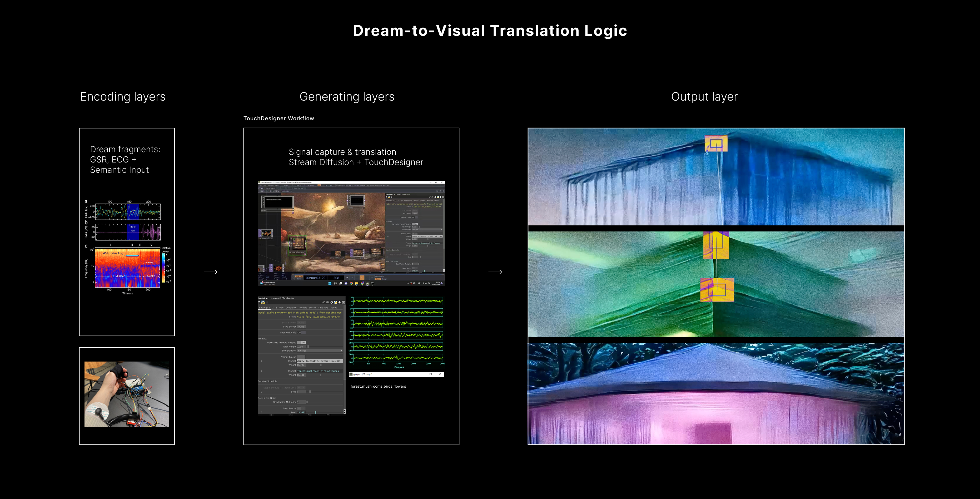Click the Total Weight slider in enlarged panel
Viewport: 980px width, 499px height.
pyautogui.click(x=308, y=347)
